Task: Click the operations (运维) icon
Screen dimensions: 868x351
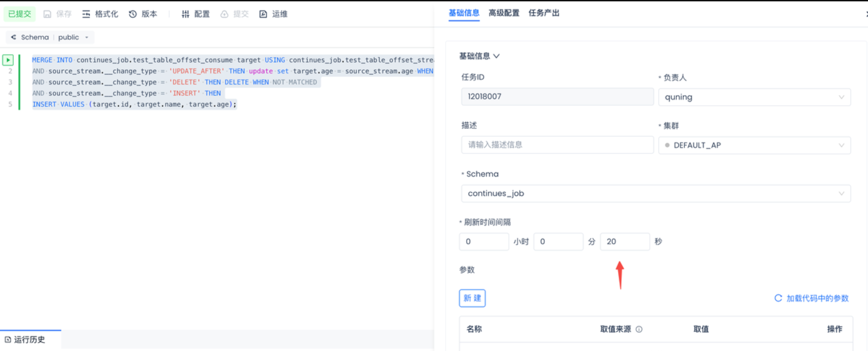Action: pos(263,14)
